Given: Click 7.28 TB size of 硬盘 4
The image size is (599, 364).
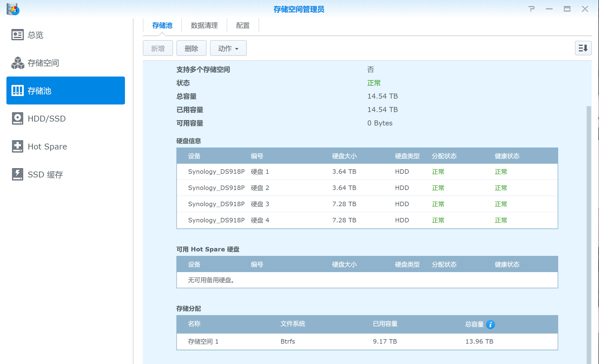Looking at the screenshot, I should click(x=344, y=220).
